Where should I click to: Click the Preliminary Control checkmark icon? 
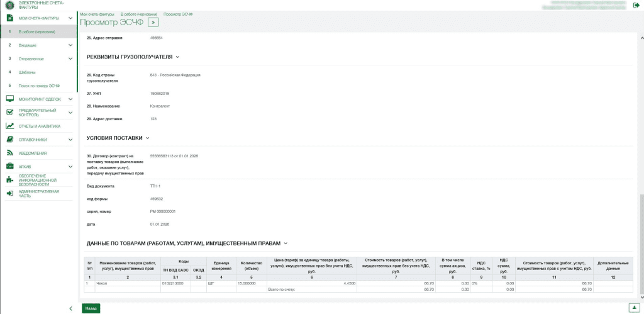(9, 112)
